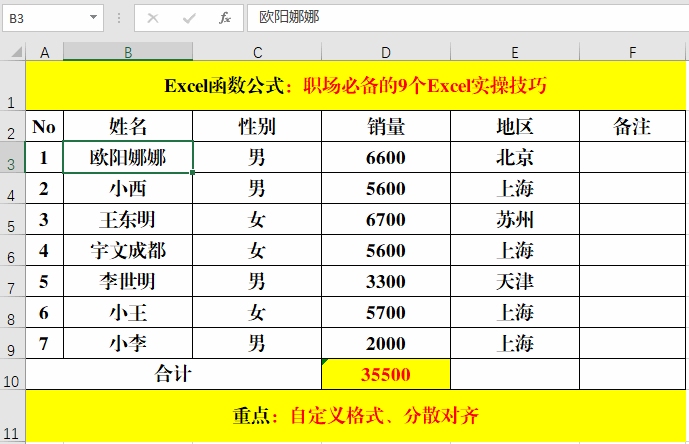Click sales value 2000
689x444 pixels.
(386, 343)
